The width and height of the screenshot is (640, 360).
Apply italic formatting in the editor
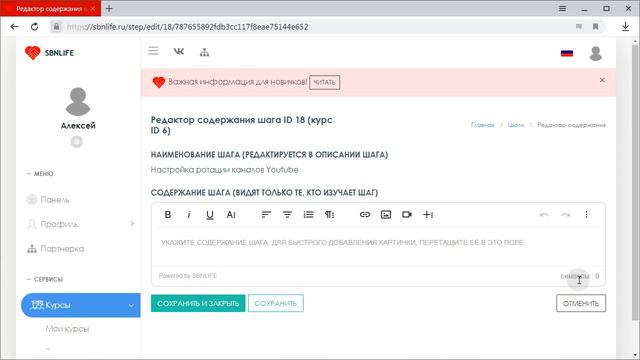click(189, 215)
